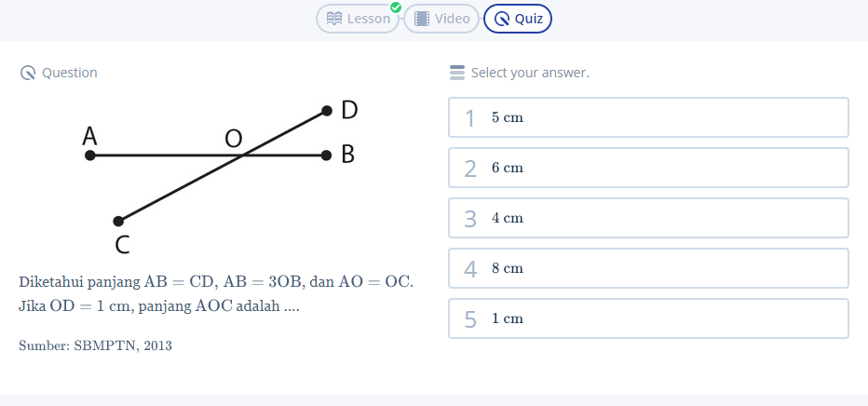Click the film strip icon in the Video tab
868x406 pixels.
pos(422,19)
